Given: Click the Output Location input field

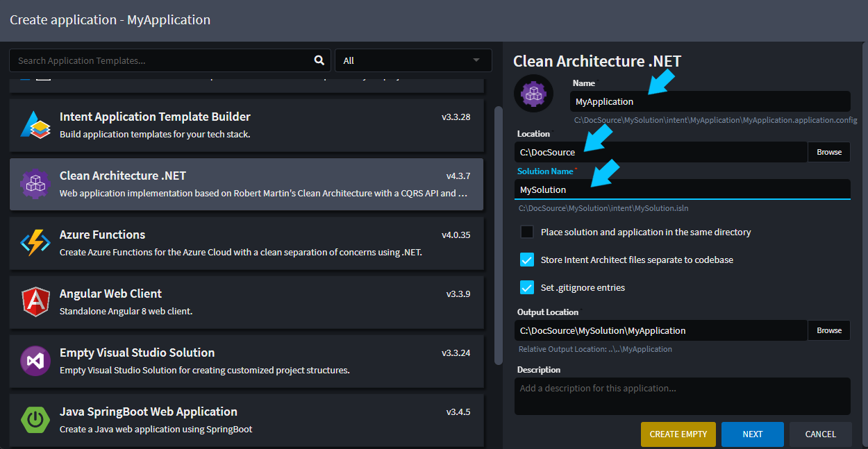Looking at the screenshot, I should [x=661, y=330].
